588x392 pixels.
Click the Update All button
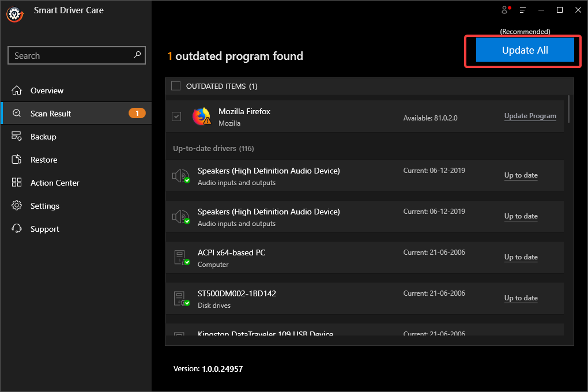point(523,50)
